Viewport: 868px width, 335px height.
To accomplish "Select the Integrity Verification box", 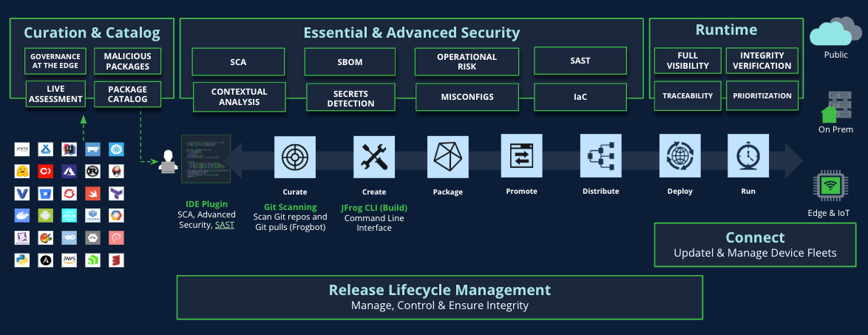I will pyautogui.click(x=762, y=61).
